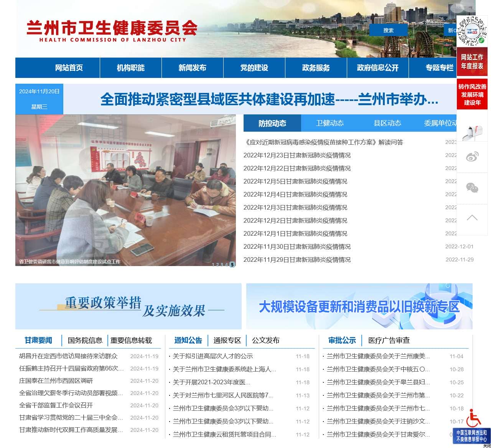Open the 党的建设 navigation menu

pos(254,68)
